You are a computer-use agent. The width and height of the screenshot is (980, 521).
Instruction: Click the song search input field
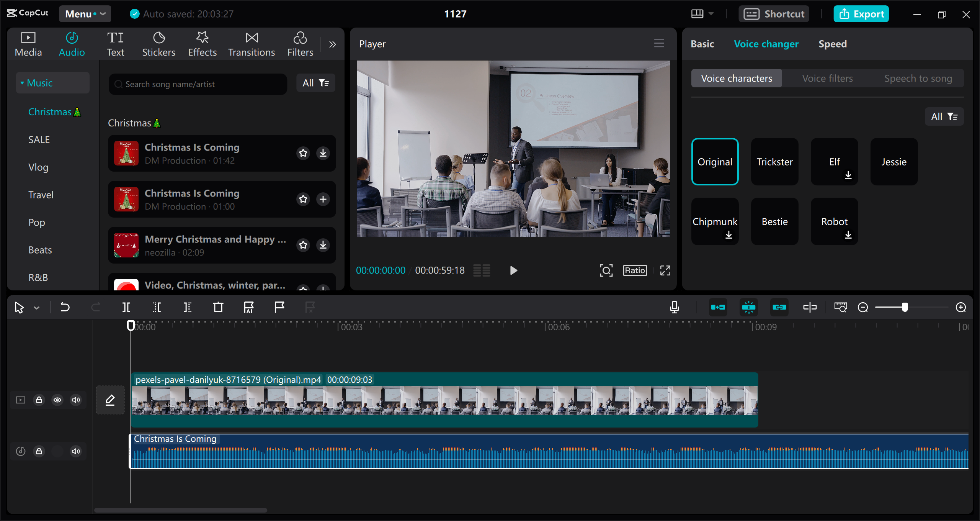tap(198, 84)
